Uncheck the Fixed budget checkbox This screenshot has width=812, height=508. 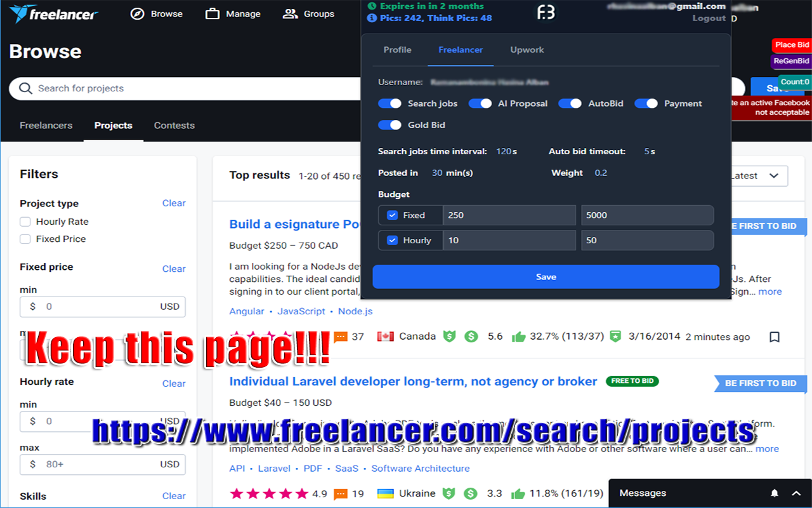pyautogui.click(x=392, y=215)
